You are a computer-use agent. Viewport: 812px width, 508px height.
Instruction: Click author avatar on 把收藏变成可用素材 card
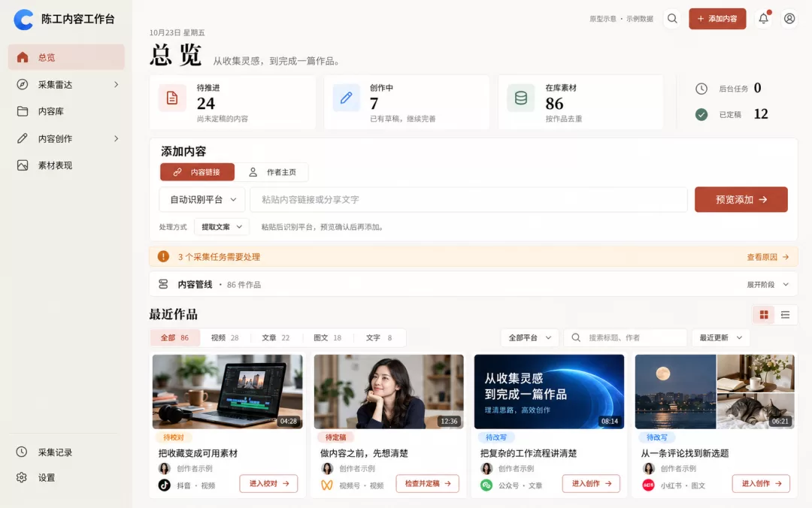(x=164, y=468)
